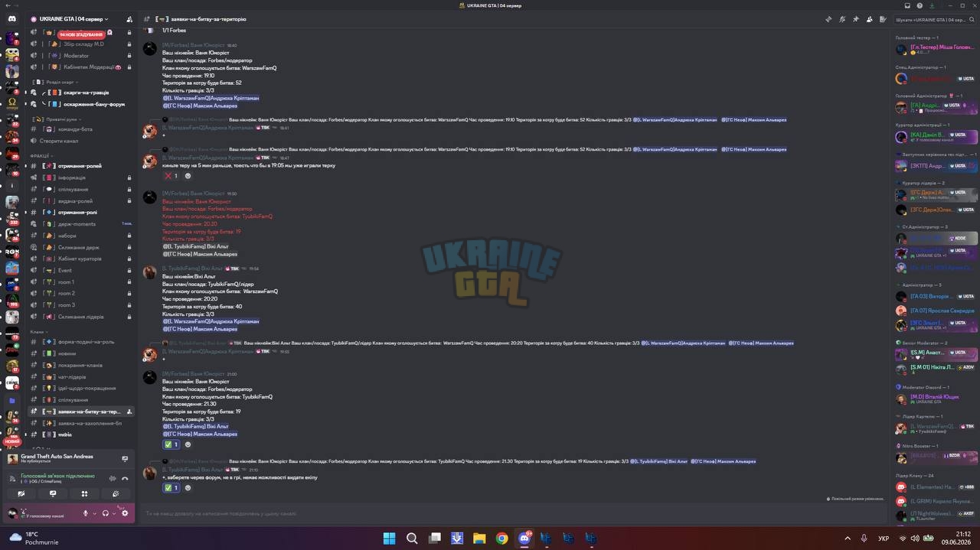Open member [M.D] Віталій Ющик
The height and width of the screenshot is (550, 980).
pos(936,399)
